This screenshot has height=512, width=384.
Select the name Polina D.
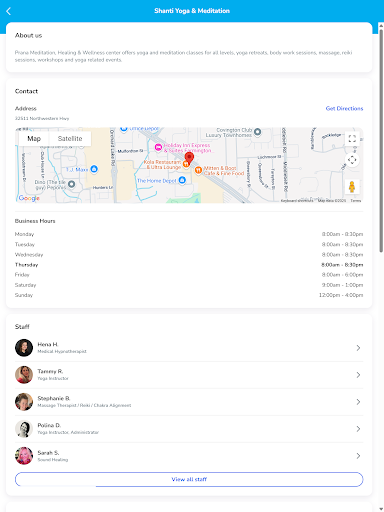49,425
